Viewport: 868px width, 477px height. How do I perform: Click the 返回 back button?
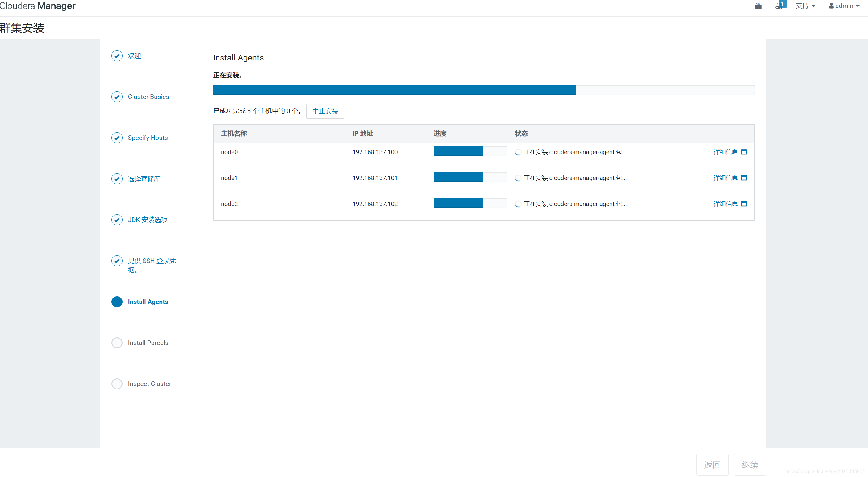point(712,465)
